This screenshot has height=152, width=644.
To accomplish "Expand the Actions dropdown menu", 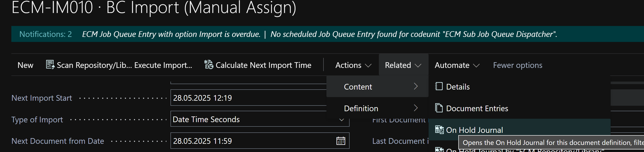I will (x=353, y=65).
